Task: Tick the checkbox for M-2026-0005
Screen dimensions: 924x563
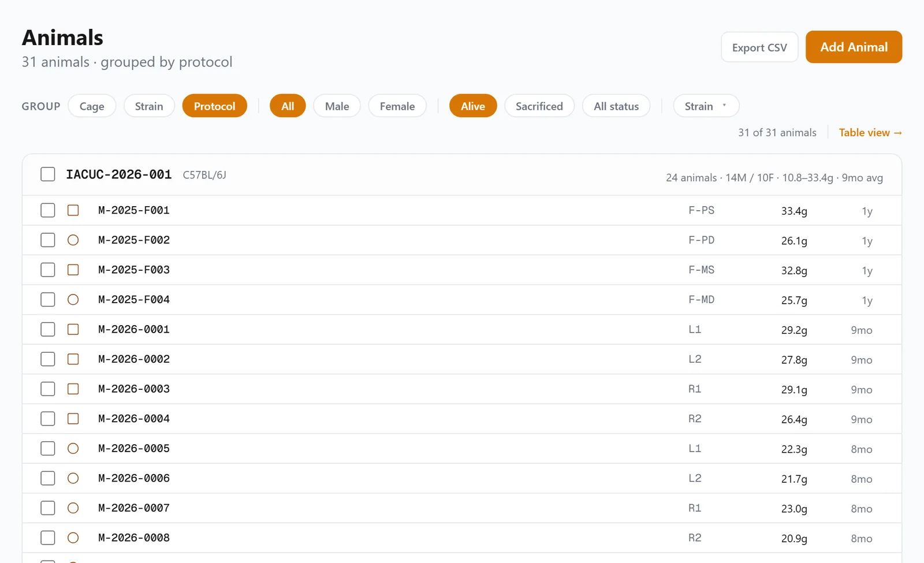Action: pyautogui.click(x=48, y=449)
